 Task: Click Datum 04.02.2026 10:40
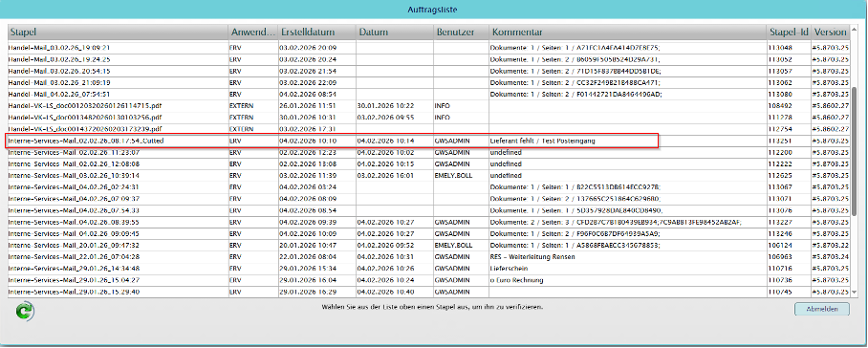pos(386,292)
